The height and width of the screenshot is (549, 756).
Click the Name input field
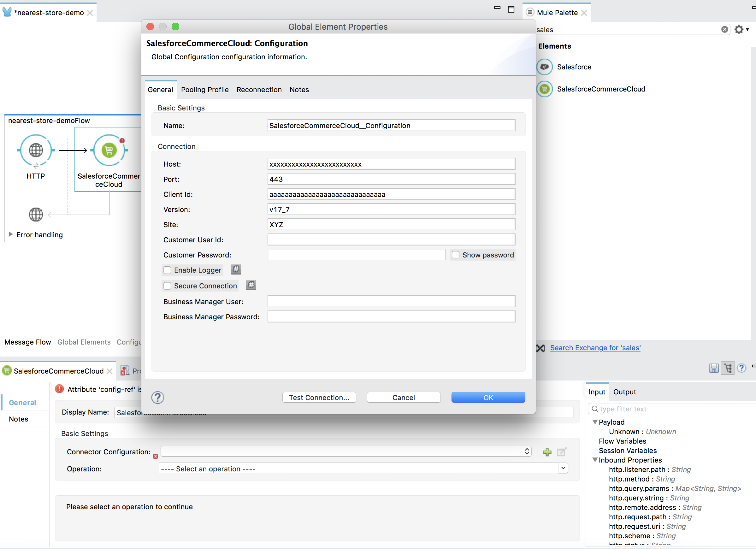pos(391,125)
